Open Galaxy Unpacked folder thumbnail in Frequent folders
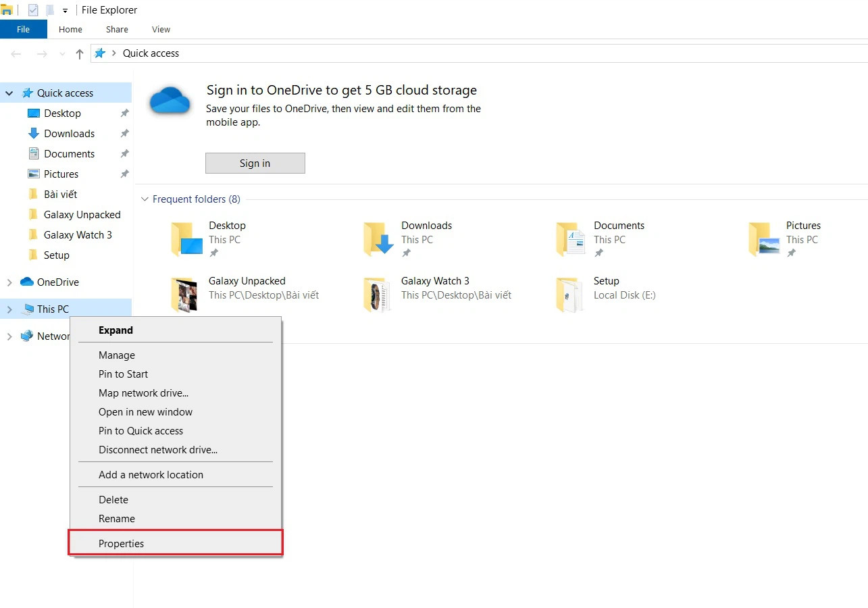The height and width of the screenshot is (608, 868). tap(184, 295)
